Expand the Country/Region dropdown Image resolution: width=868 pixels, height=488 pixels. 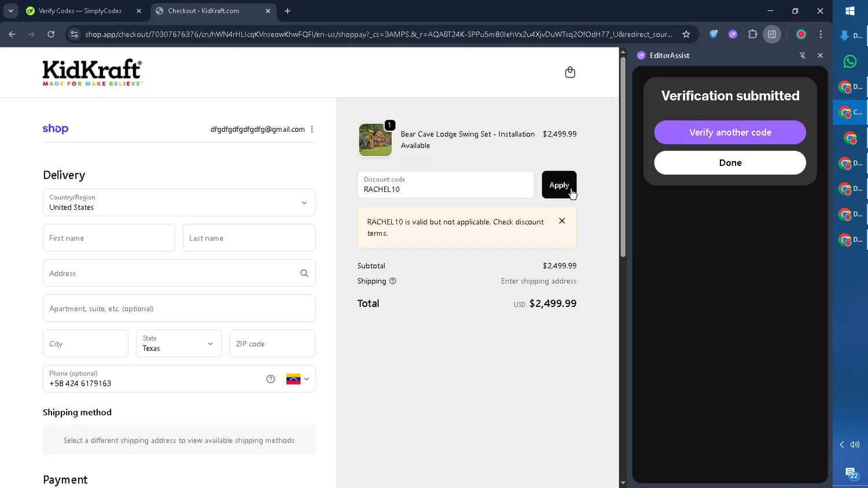[179, 202]
